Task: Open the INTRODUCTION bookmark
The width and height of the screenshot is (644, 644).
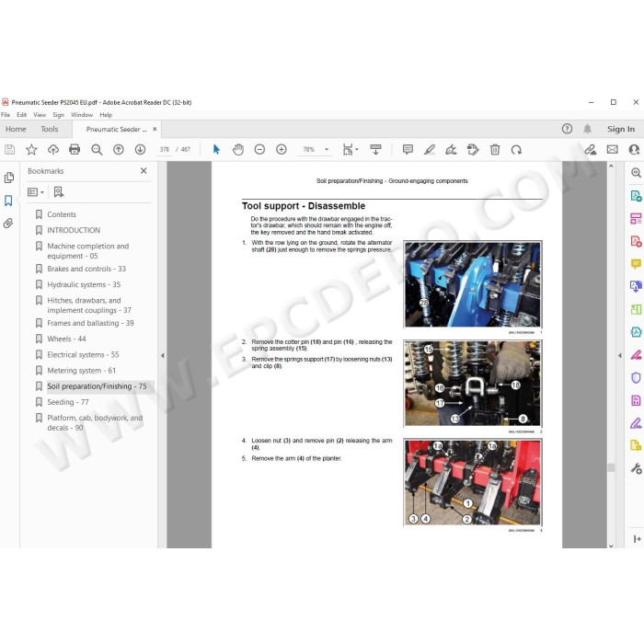Action: point(74,230)
